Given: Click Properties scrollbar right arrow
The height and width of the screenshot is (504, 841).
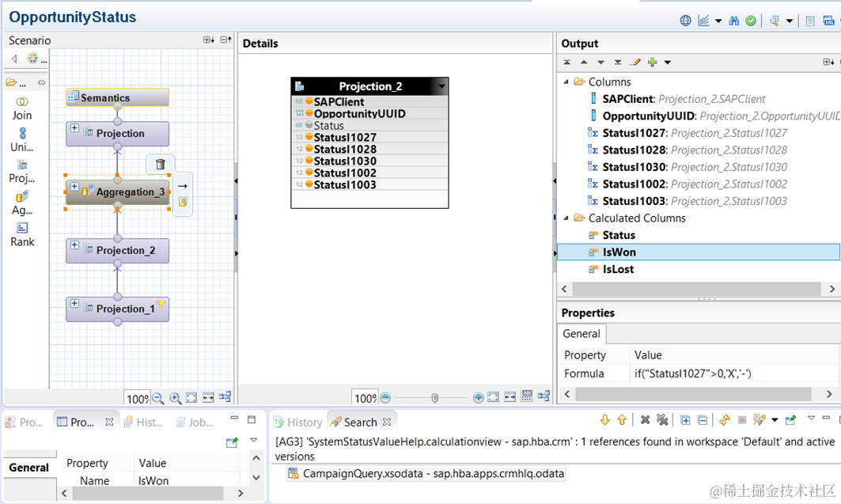Looking at the screenshot, I should [x=829, y=394].
